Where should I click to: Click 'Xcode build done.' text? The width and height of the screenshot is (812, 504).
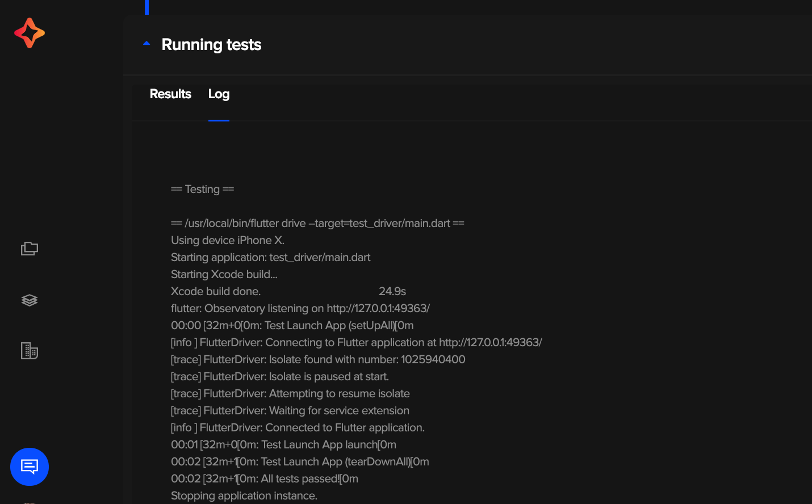[216, 291]
